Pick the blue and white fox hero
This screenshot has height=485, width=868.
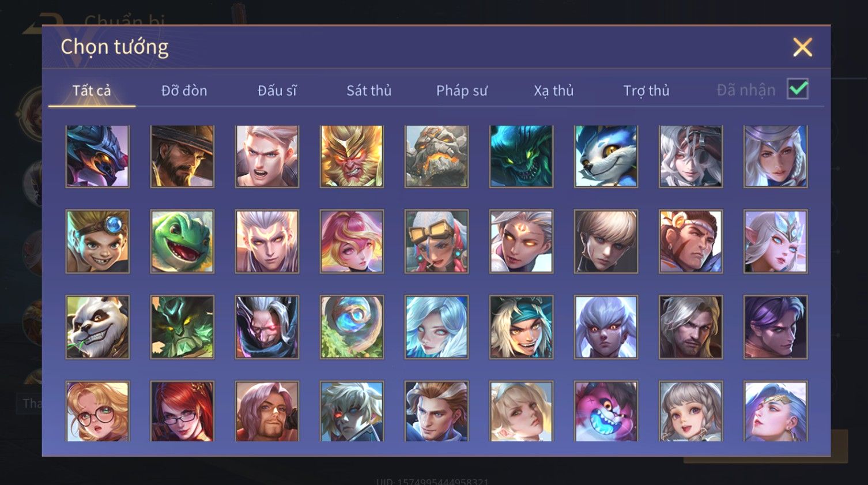(606, 156)
